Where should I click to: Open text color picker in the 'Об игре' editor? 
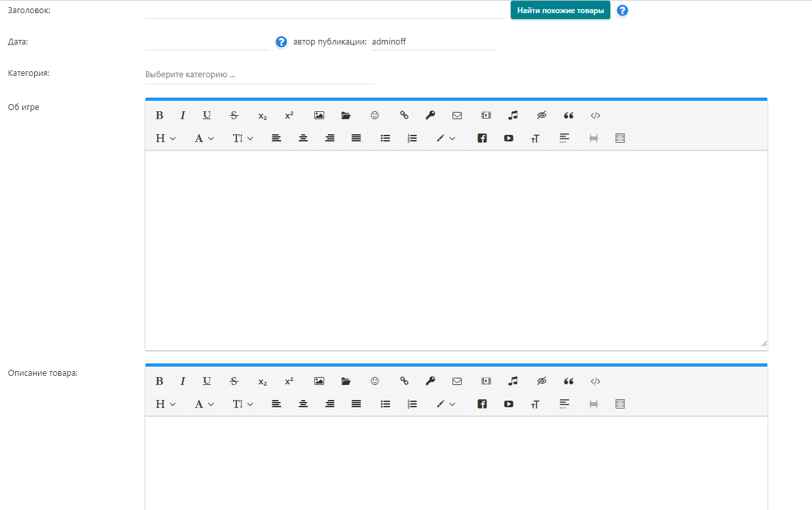coord(446,138)
